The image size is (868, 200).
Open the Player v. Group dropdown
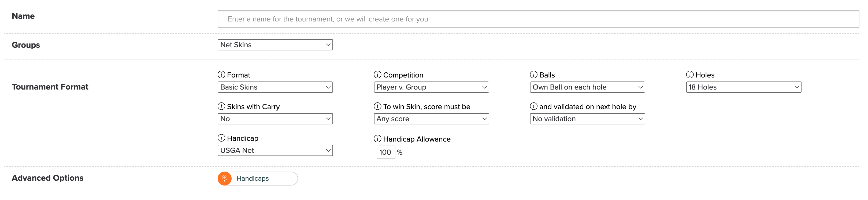click(x=431, y=87)
